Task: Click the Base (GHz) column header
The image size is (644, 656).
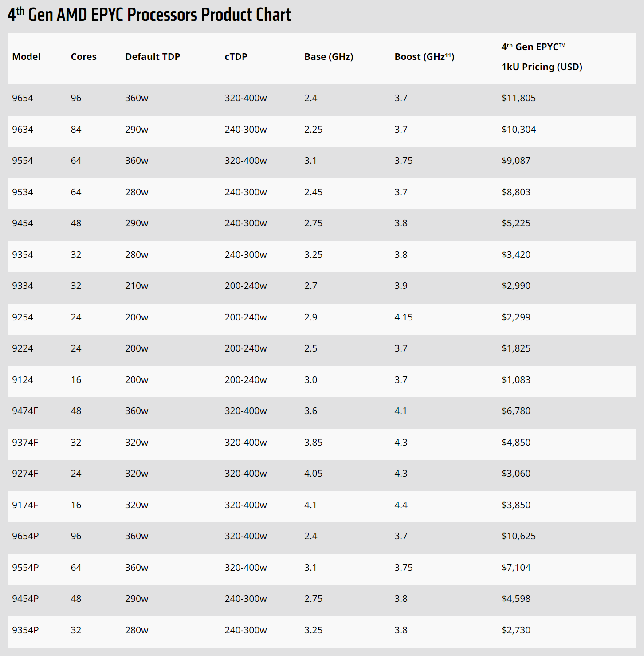Action: 329,57
